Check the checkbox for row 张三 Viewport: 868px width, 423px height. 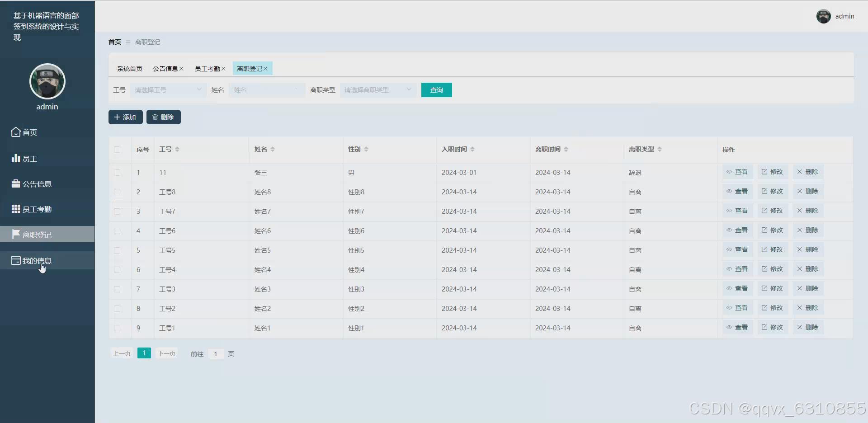(x=117, y=173)
